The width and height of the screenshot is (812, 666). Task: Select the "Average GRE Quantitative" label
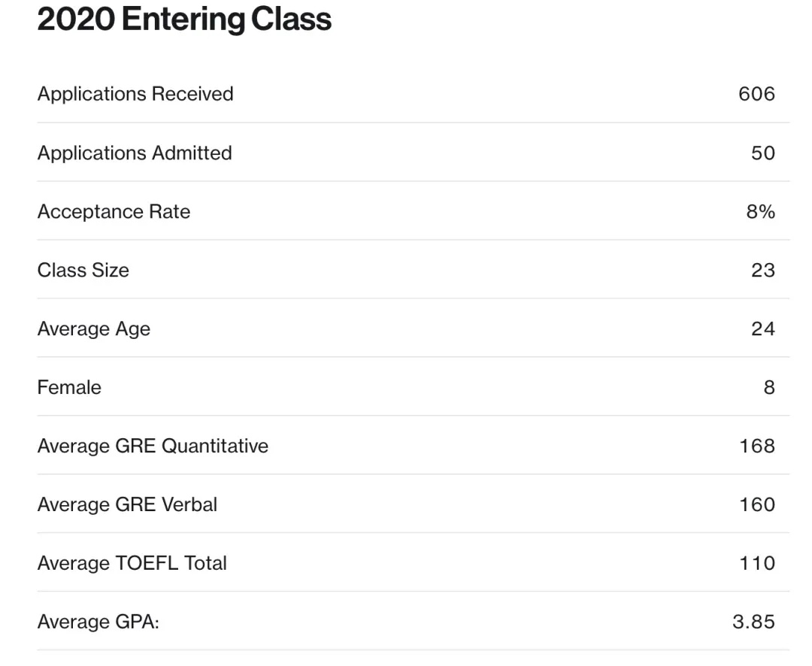coord(153,446)
